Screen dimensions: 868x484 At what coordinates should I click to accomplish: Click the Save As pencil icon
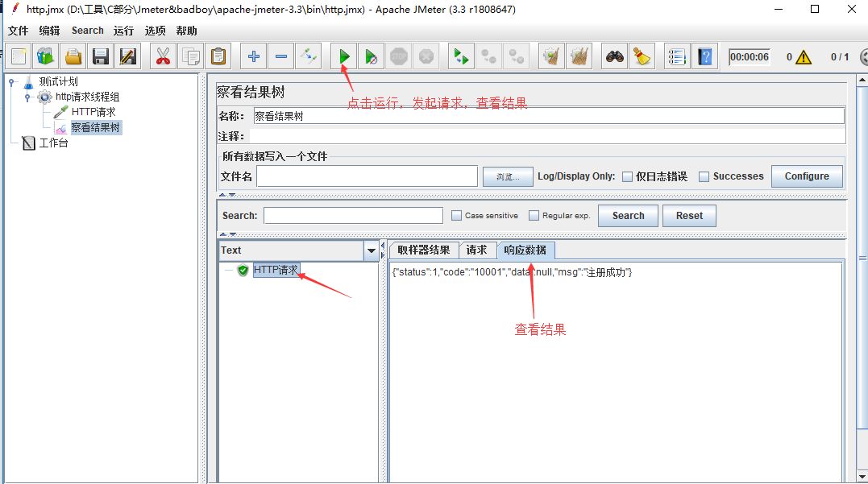point(127,56)
